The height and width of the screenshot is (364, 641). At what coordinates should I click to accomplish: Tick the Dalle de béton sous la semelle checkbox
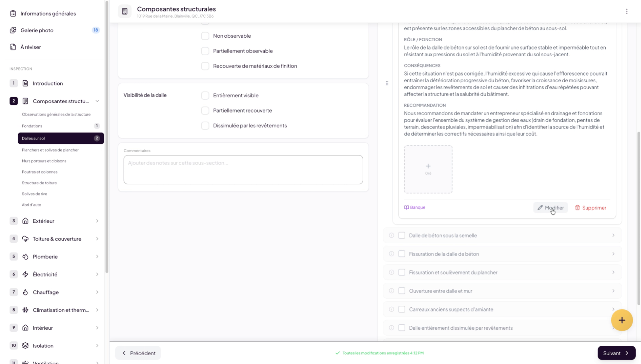coord(402,236)
